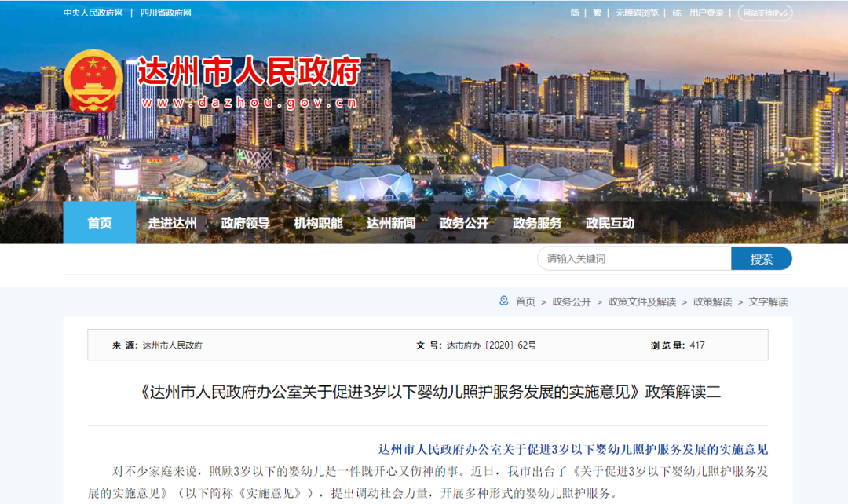The width and height of the screenshot is (848, 504).
Task: Click the keyword search input field
Action: pyautogui.click(x=634, y=258)
